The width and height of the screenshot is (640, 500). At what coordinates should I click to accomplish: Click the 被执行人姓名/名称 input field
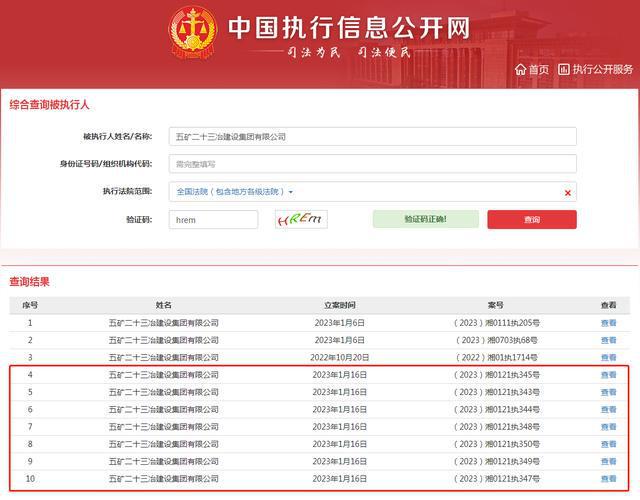372,136
